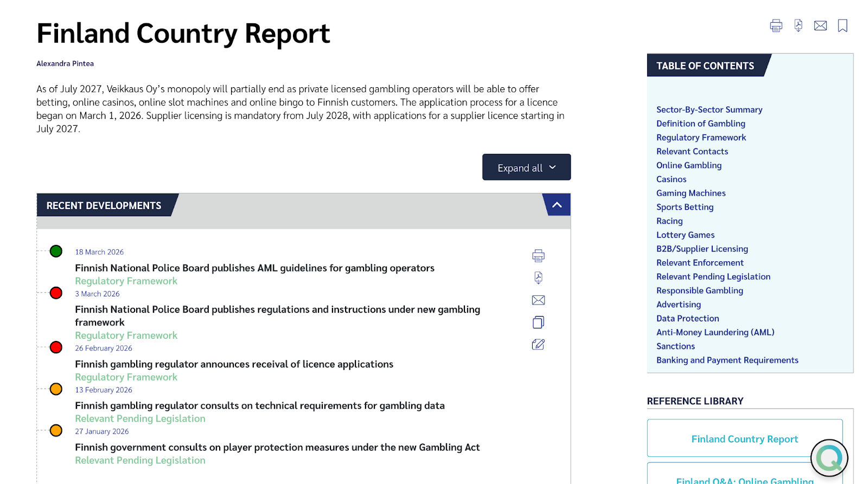Click the Finland Country Report page title
Image resolution: width=868 pixels, height=484 pixels.
click(x=183, y=34)
